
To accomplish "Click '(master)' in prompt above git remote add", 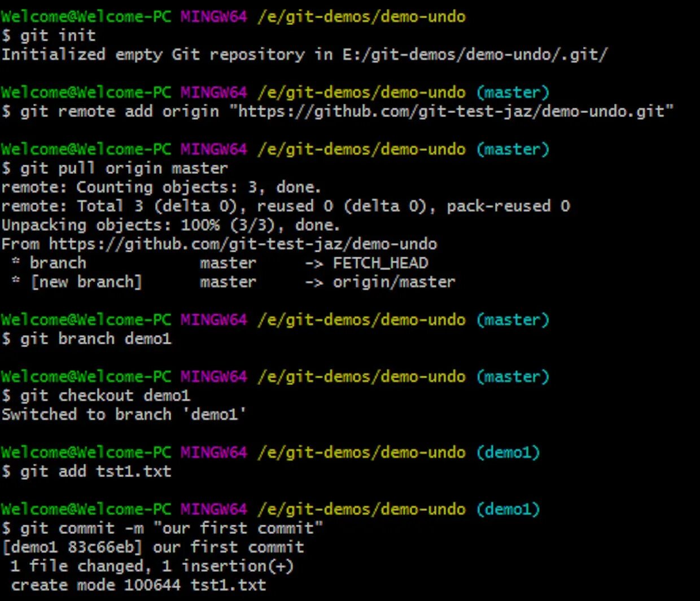I will 513,92.
